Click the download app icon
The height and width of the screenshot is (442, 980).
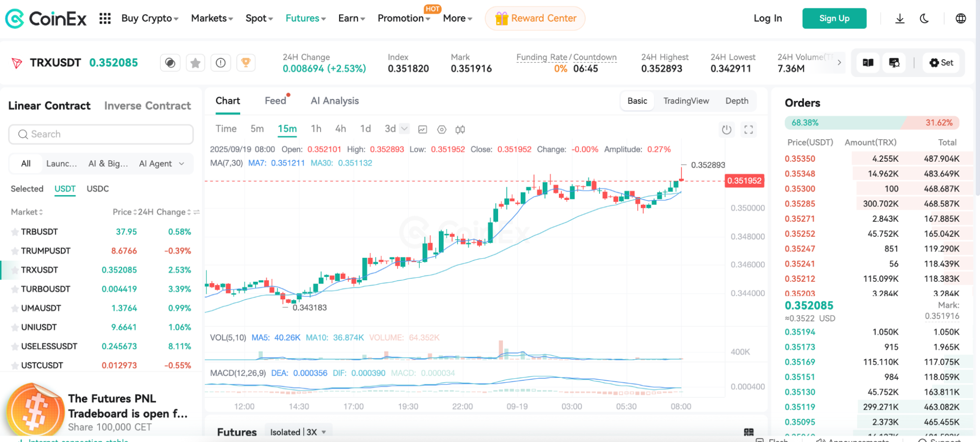(x=900, y=19)
